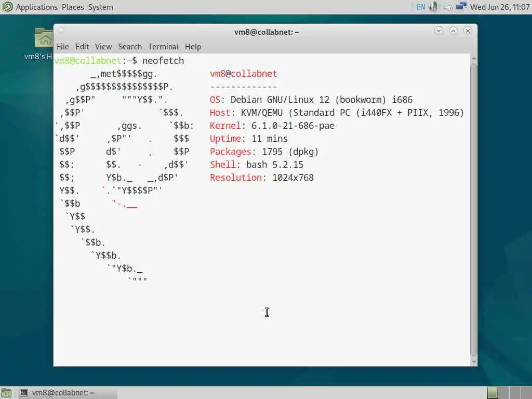Open the Applications menu in the top panel
The height and width of the screenshot is (399, 532).
coord(37,7)
